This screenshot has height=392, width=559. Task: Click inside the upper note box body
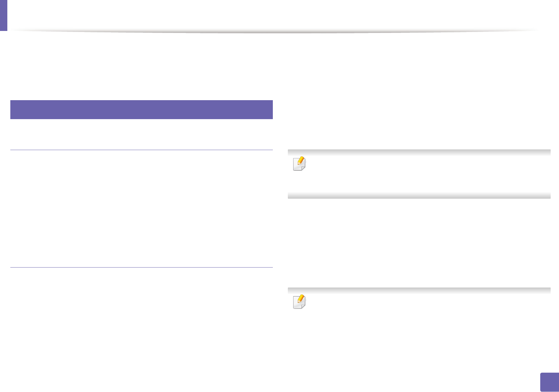click(426, 174)
